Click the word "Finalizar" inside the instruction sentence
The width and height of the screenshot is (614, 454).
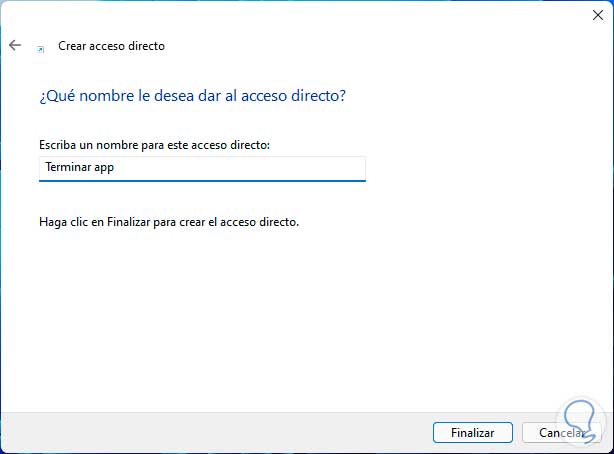[132, 222]
